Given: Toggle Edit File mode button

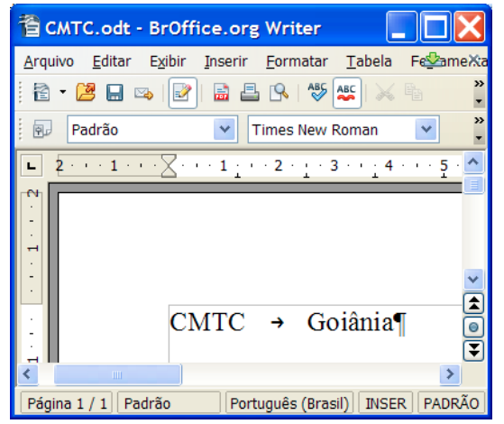Looking at the screenshot, I should 182,93.
